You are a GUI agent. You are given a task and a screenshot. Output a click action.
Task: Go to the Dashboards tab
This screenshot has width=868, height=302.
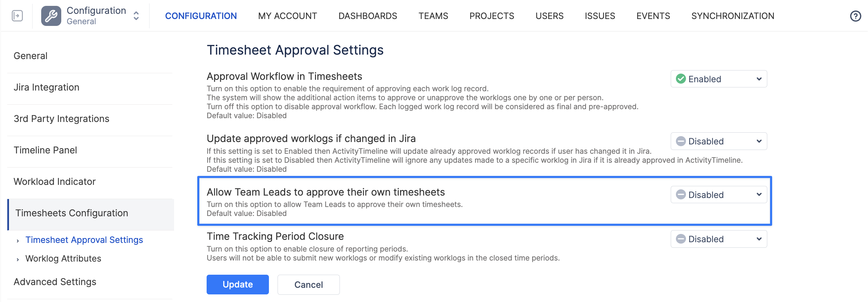pos(368,16)
